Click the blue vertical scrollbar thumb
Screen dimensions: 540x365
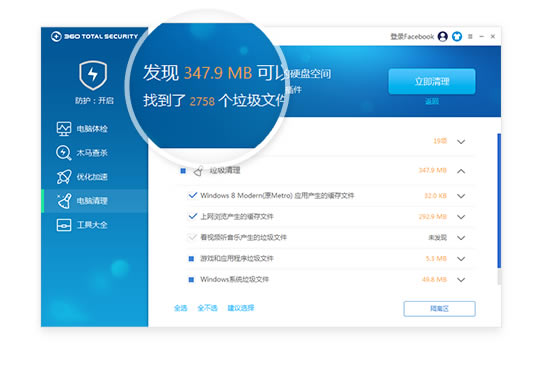[x=499, y=200]
